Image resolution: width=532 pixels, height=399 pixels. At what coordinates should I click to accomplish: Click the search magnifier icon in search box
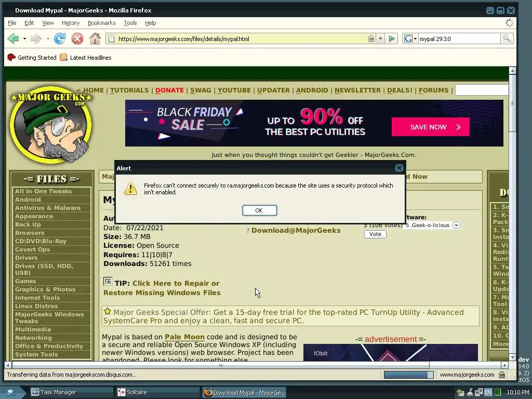point(507,38)
